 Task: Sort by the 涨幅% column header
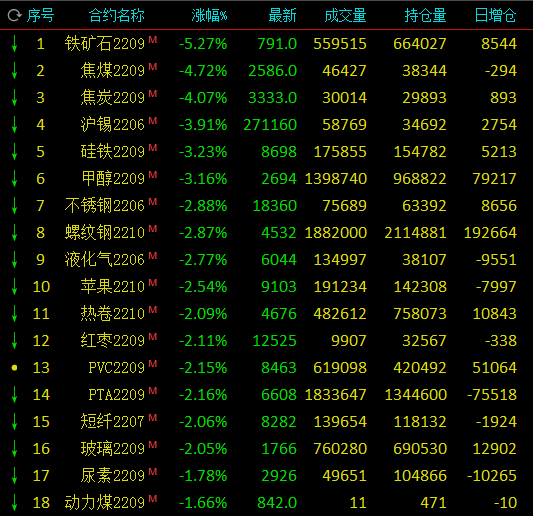point(209,16)
